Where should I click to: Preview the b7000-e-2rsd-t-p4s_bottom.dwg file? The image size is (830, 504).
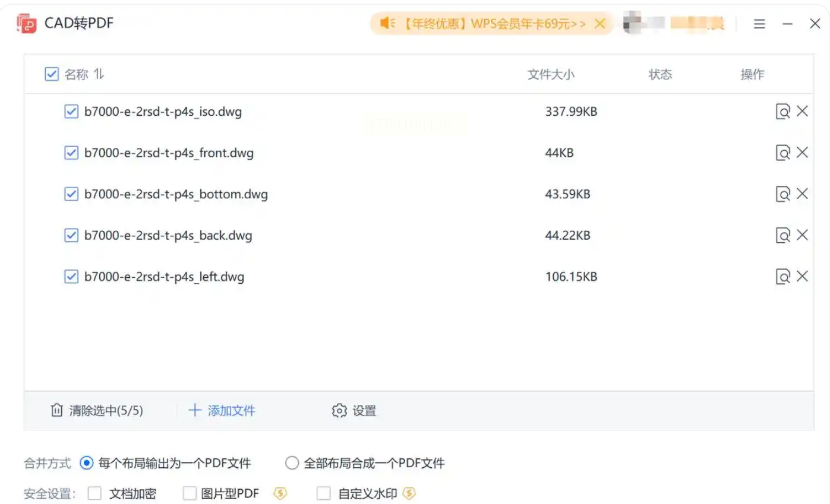click(x=783, y=194)
